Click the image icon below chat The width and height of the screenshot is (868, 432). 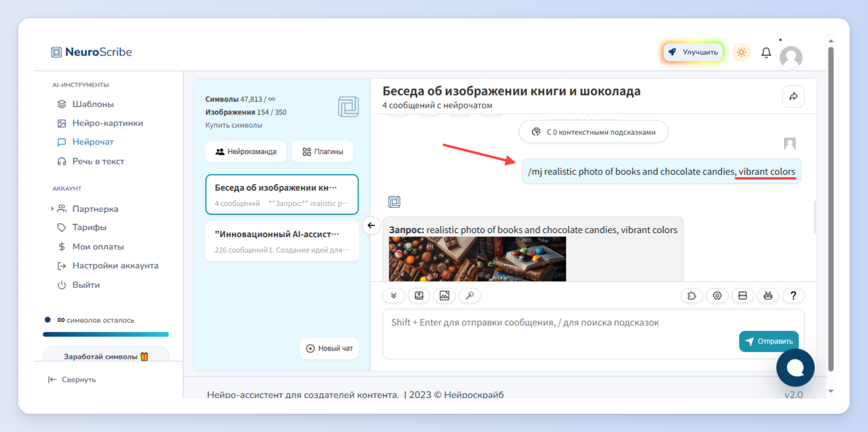pos(445,296)
